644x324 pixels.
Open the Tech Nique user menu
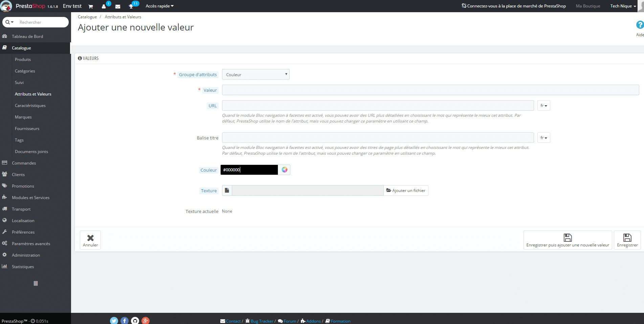click(623, 6)
